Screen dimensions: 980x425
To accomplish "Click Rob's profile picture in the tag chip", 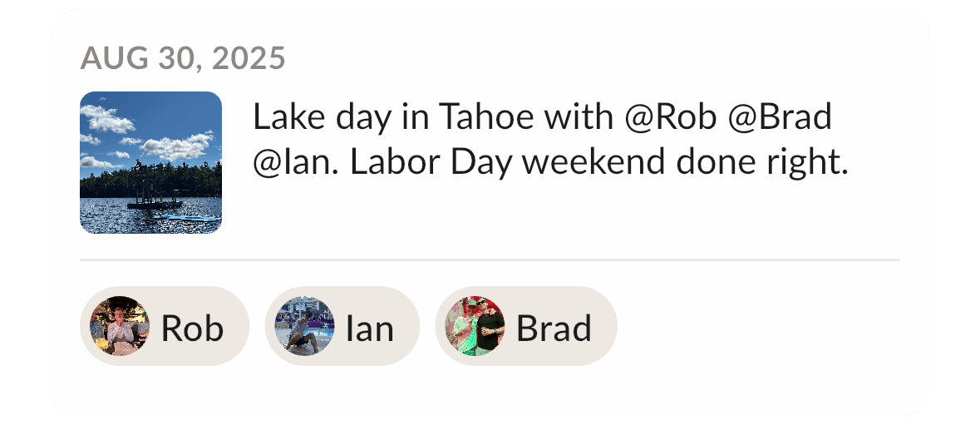I will pyautogui.click(x=120, y=326).
